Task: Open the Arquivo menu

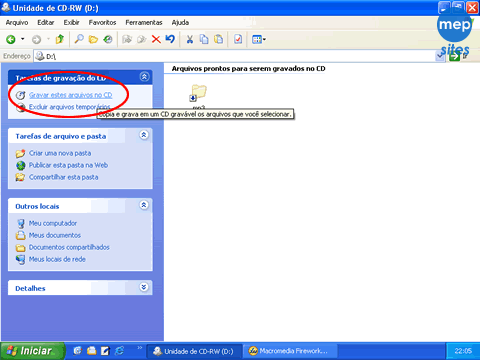Action: 17,22
